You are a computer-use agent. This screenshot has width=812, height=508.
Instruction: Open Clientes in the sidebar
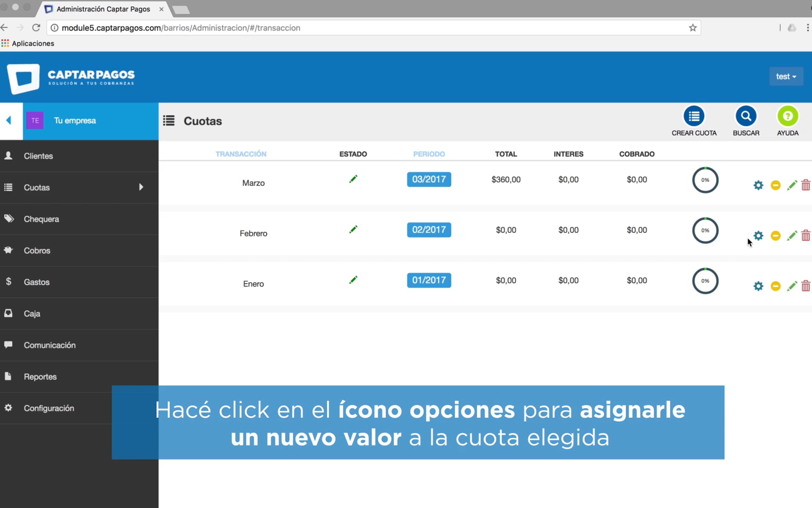point(38,156)
